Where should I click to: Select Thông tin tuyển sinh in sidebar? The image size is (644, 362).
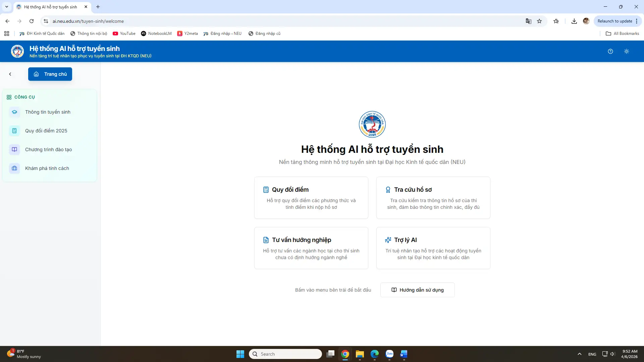tap(48, 112)
